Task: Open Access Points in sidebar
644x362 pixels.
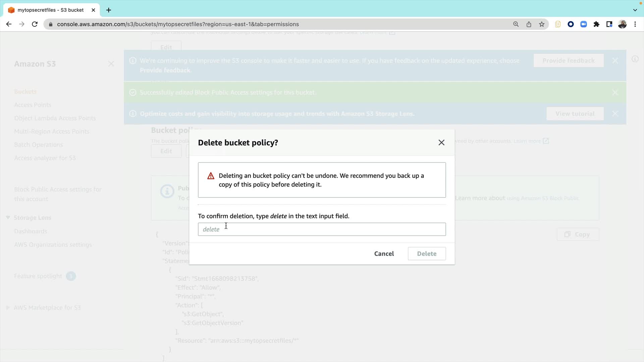Action: click(33, 105)
